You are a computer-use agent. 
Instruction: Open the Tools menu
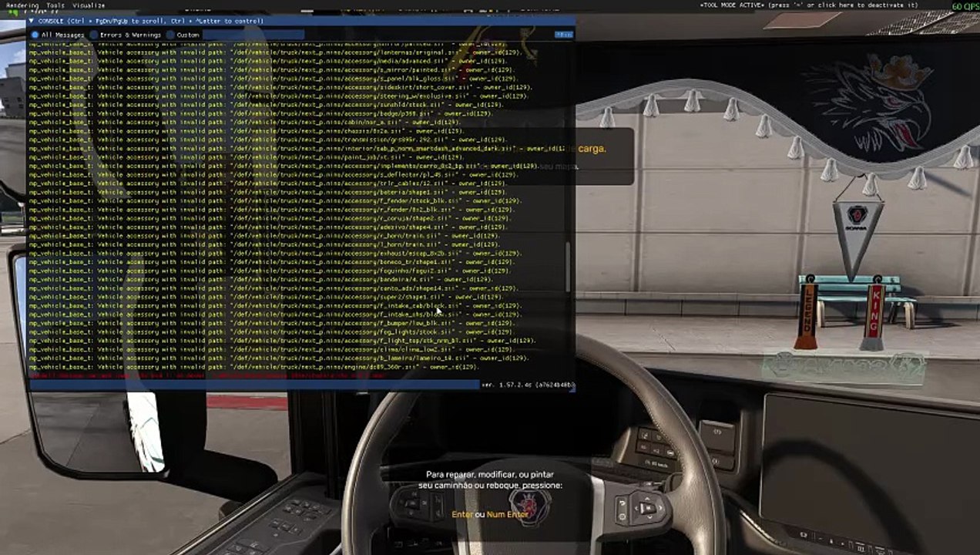[x=55, y=5]
